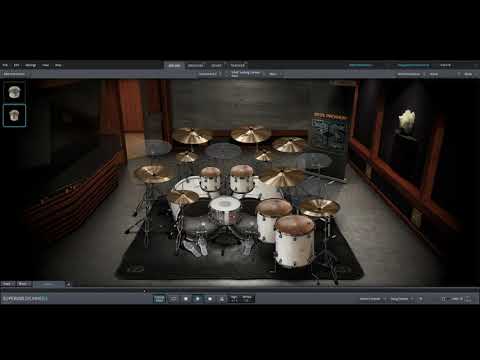Start recording with the record button
Viewport: 480px width, 360px height.
pyautogui.click(x=210, y=299)
